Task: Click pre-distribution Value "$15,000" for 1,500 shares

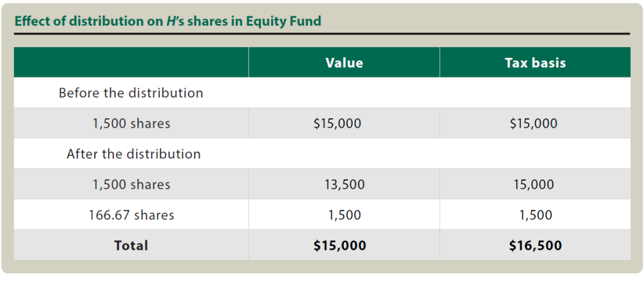Action: pyautogui.click(x=337, y=124)
